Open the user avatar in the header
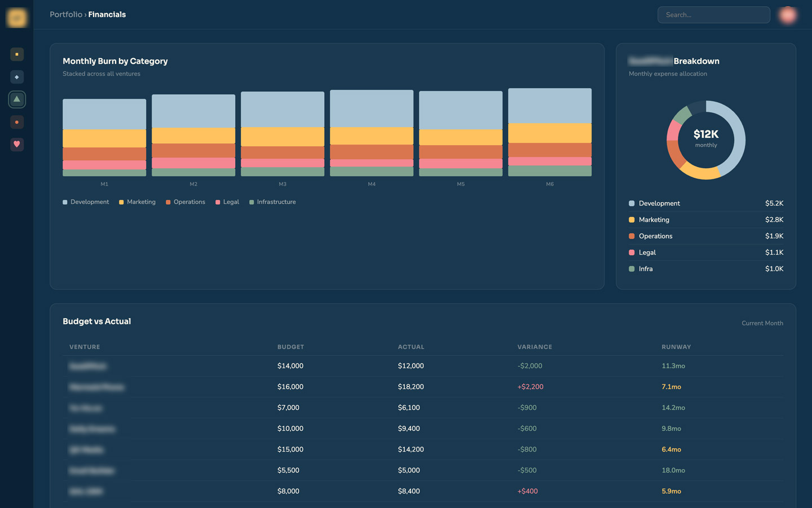Viewport: 812px width, 508px height. [x=787, y=15]
